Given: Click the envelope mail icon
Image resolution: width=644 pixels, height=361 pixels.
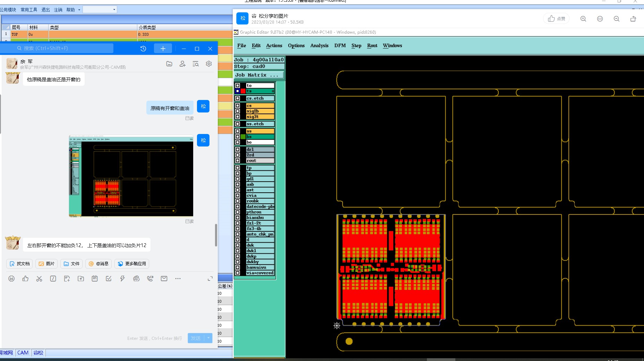Looking at the screenshot, I should pyautogui.click(x=164, y=279).
